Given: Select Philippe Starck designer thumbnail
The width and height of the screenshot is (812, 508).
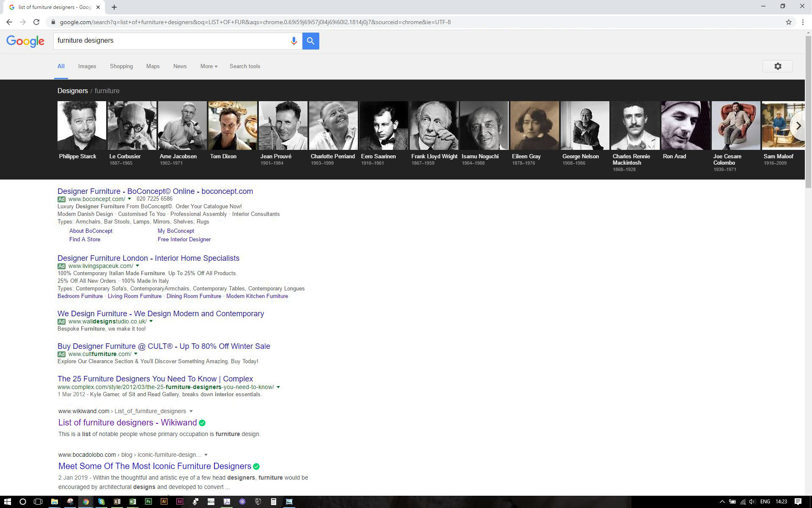Looking at the screenshot, I should point(82,126).
